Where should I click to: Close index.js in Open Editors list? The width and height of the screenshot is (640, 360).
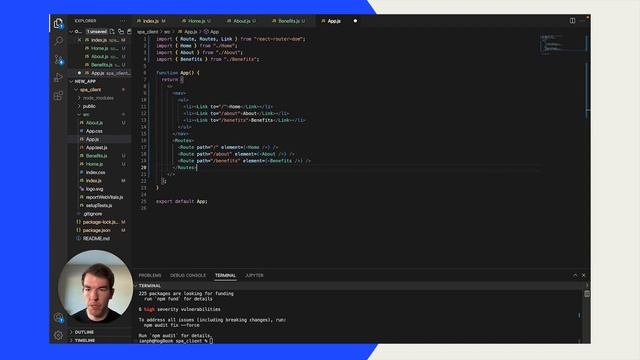click(79, 40)
